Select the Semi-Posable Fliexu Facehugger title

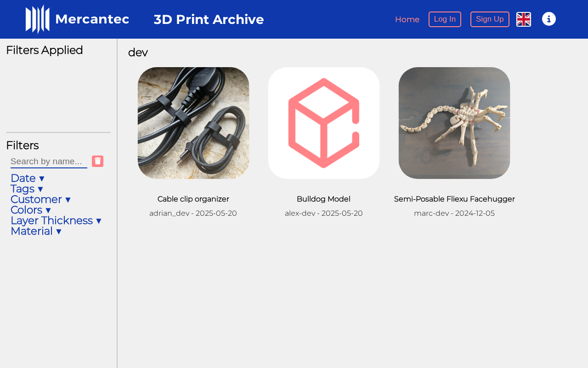click(454, 199)
